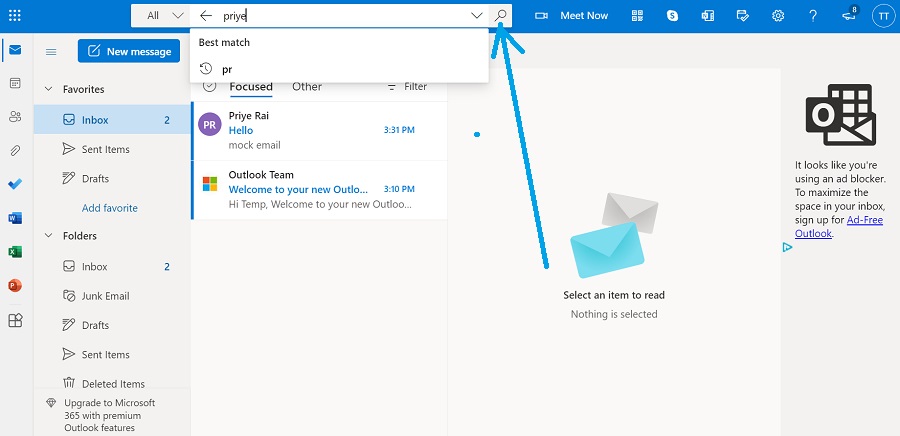Compose with the New message button
The image size is (900, 436).
[129, 51]
